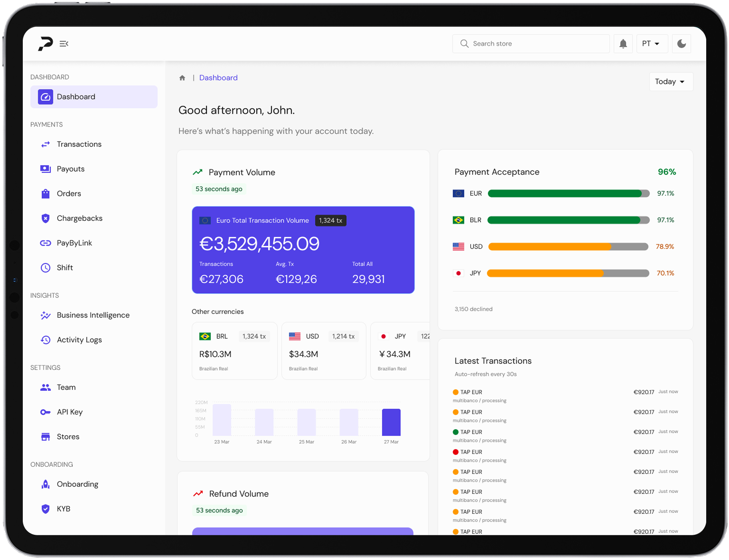Viewport: 729px width, 560px height.
Task: Expand the KYB onboarding item
Action: tap(63, 509)
